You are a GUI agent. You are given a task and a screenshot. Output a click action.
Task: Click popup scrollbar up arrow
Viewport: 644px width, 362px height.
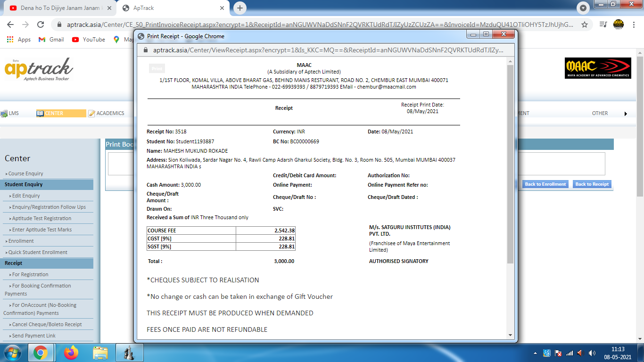pyautogui.click(x=510, y=61)
